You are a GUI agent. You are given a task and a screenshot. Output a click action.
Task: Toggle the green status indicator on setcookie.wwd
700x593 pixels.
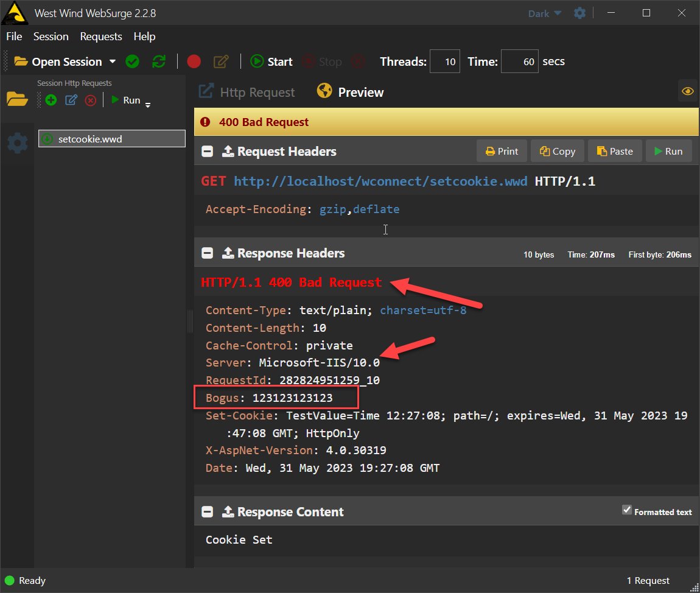point(47,139)
